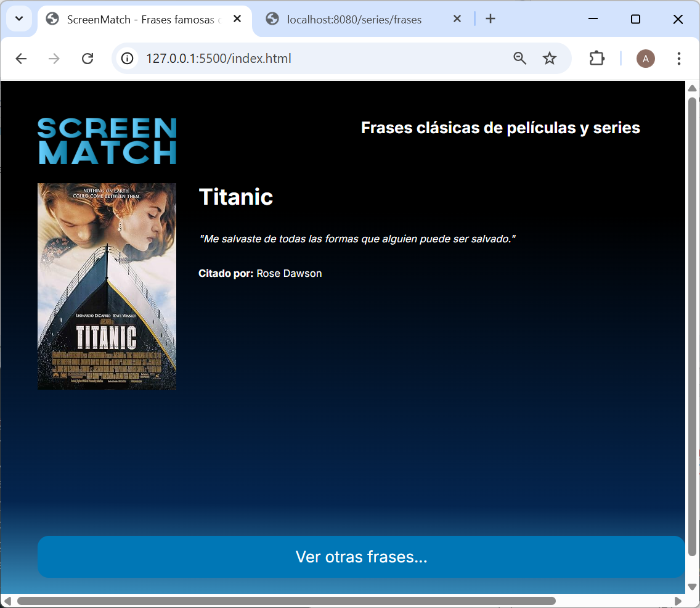Screen dimensions: 700x608
Task: Click the horizontal scrollbar right arrow
Action: [678, 601]
